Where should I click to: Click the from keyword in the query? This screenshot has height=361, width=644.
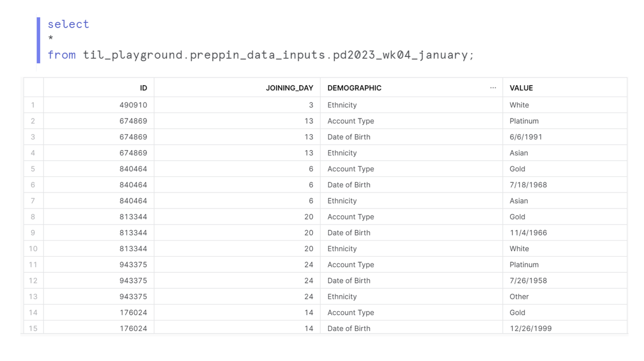click(x=62, y=55)
